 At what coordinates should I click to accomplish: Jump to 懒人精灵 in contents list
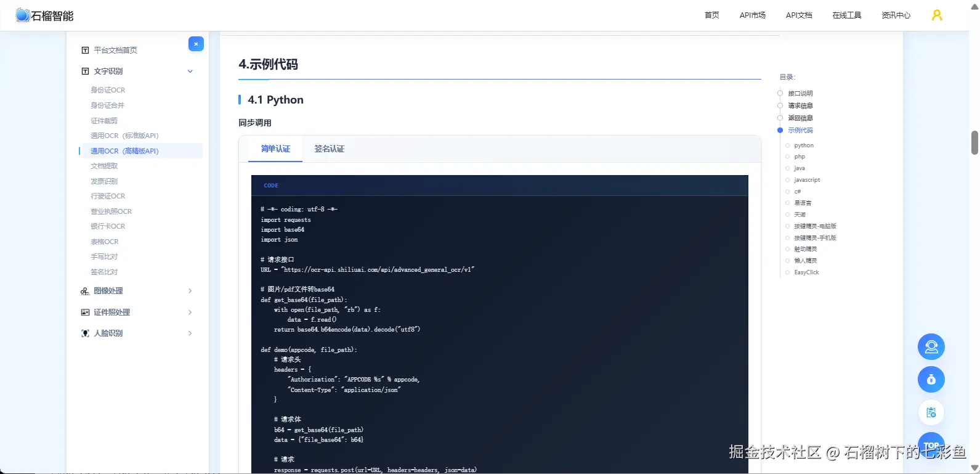pos(805,261)
